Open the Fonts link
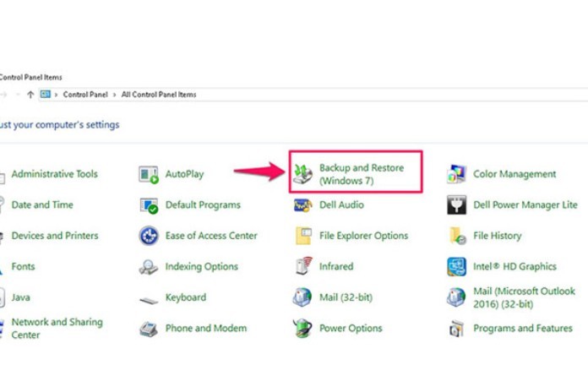 point(24,266)
